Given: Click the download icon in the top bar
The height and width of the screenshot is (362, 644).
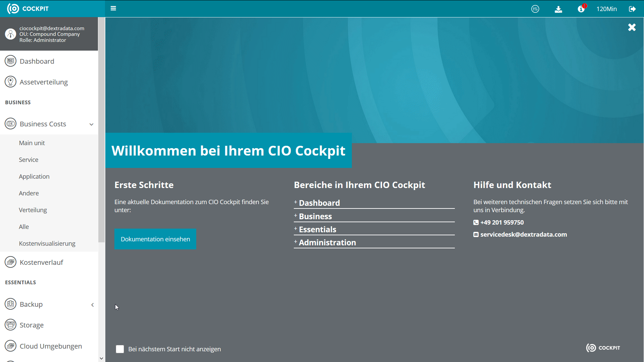Looking at the screenshot, I should tap(558, 9).
